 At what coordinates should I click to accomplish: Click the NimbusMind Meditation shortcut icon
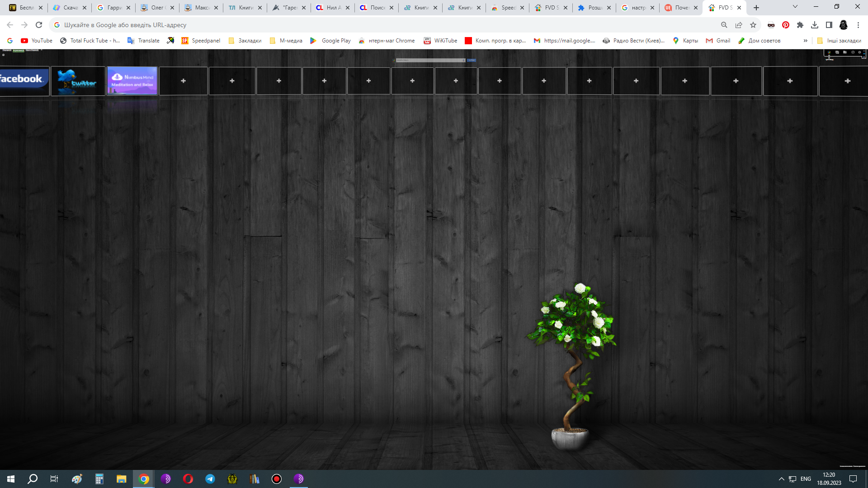tap(131, 80)
